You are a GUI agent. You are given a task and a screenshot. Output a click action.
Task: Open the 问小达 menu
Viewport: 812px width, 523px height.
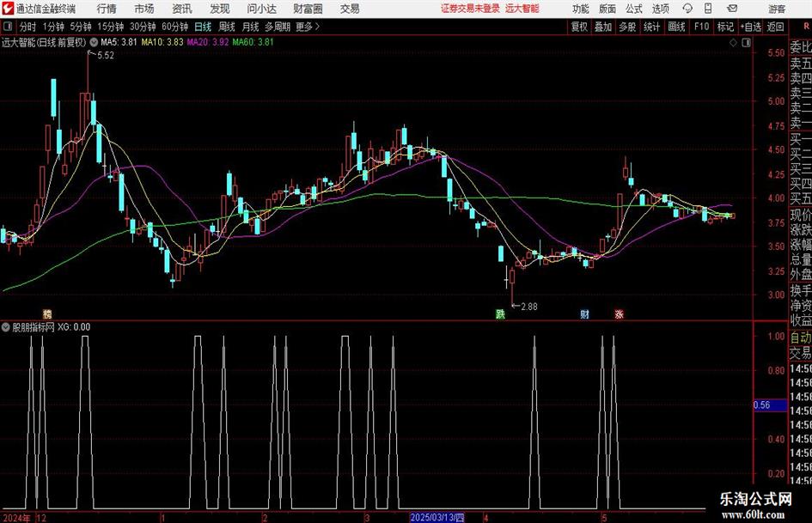[x=261, y=9]
